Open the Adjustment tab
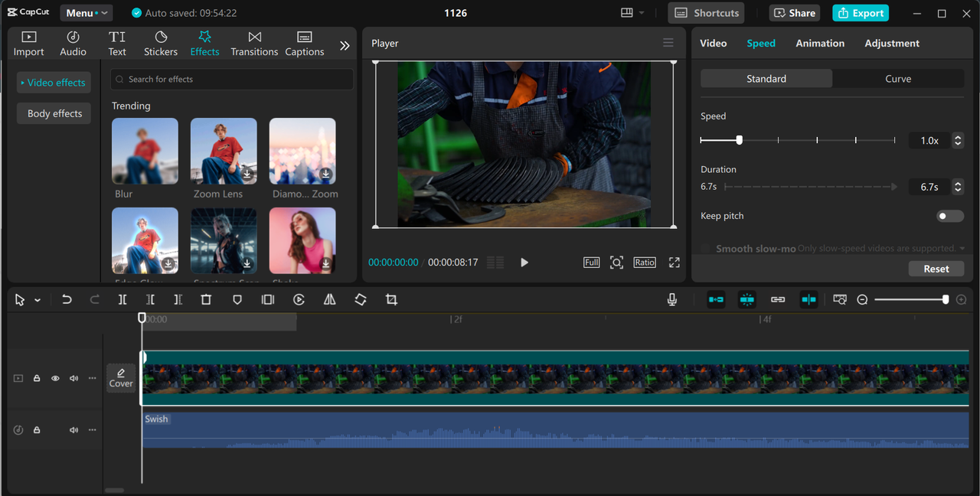Image resolution: width=980 pixels, height=496 pixels. click(892, 43)
